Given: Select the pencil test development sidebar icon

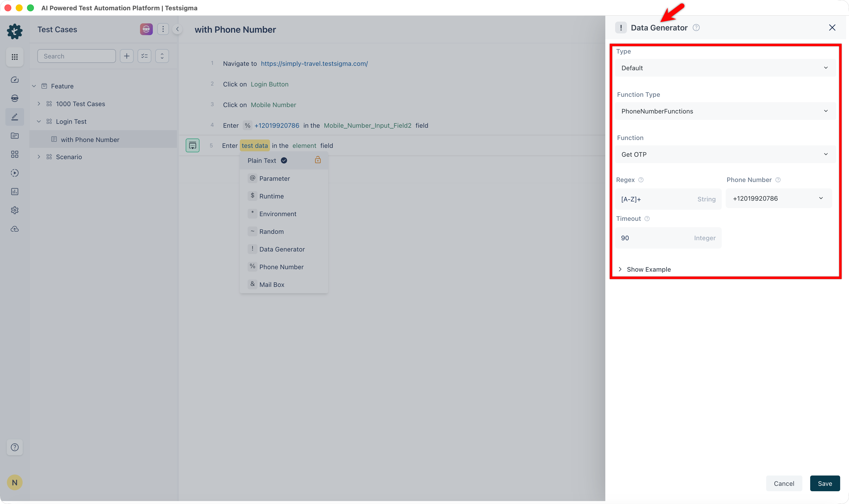Looking at the screenshot, I should [x=14, y=117].
